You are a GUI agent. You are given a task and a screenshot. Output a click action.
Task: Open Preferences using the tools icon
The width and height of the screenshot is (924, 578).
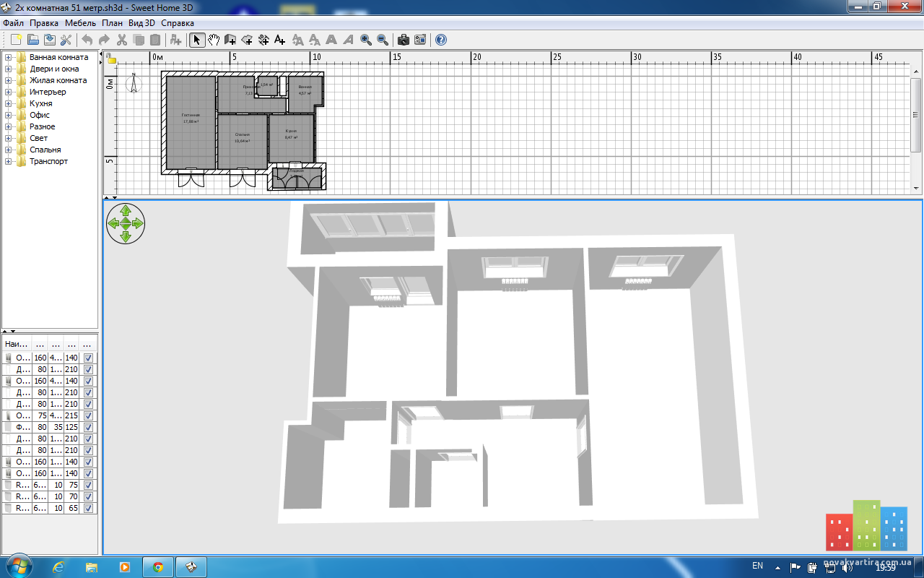pyautogui.click(x=66, y=40)
